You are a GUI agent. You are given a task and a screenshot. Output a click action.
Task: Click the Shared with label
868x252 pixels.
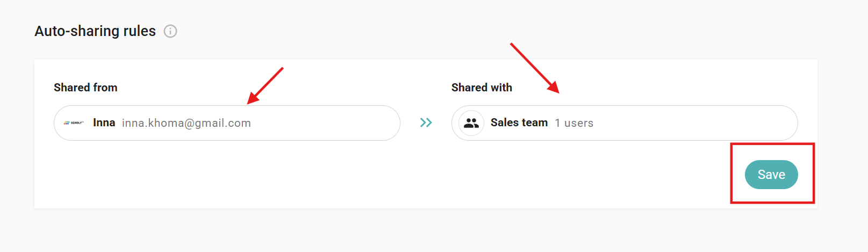482,88
